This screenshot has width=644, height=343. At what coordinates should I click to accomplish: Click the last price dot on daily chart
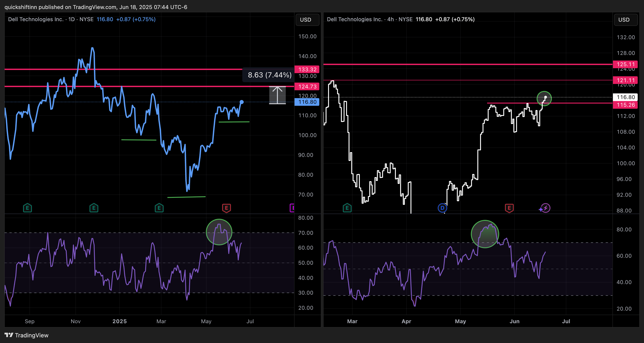click(x=241, y=102)
